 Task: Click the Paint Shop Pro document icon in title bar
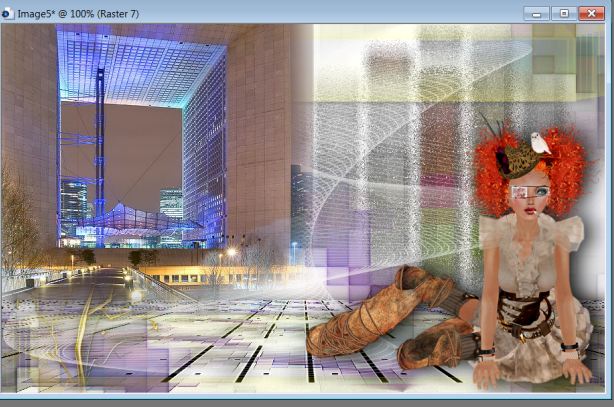point(7,14)
